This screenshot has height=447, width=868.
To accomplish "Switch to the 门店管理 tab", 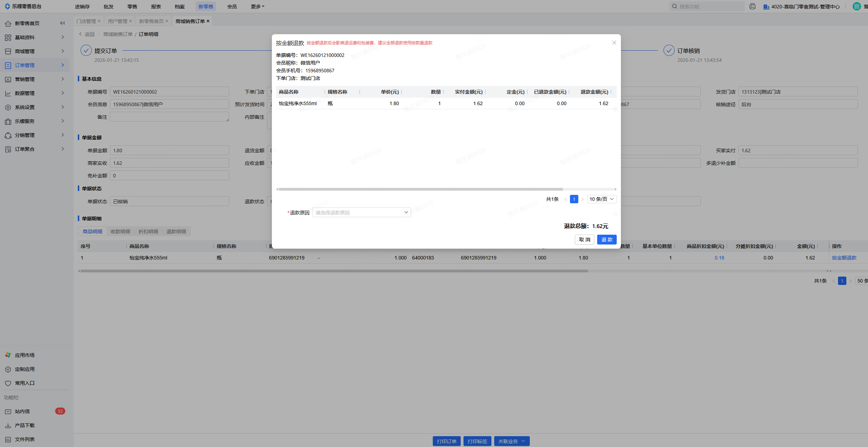I will [86, 21].
